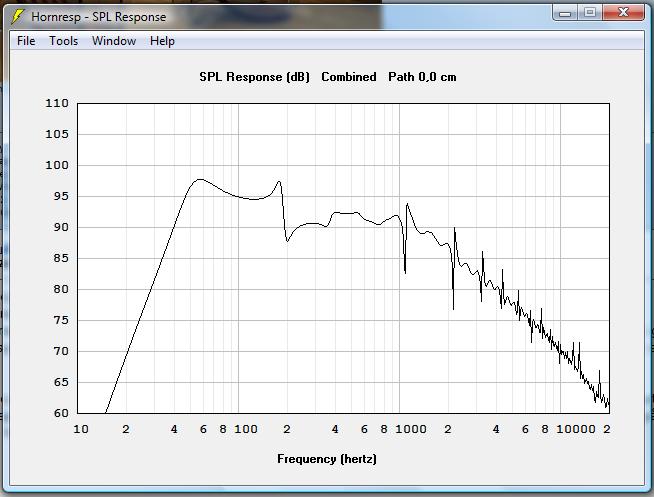This screenshot has width=654, height=497.
Task: Open the Tools menu
Action: pyautogui.click(x=63, y=41)
